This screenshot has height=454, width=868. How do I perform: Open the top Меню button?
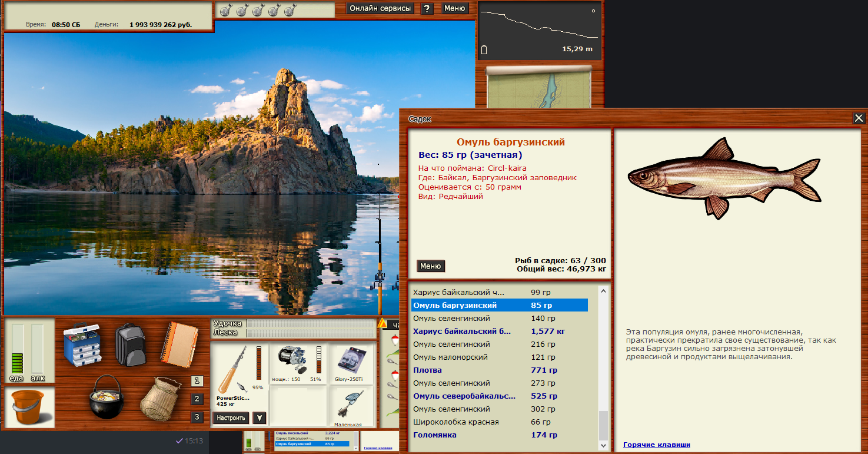tap(454, 8)
